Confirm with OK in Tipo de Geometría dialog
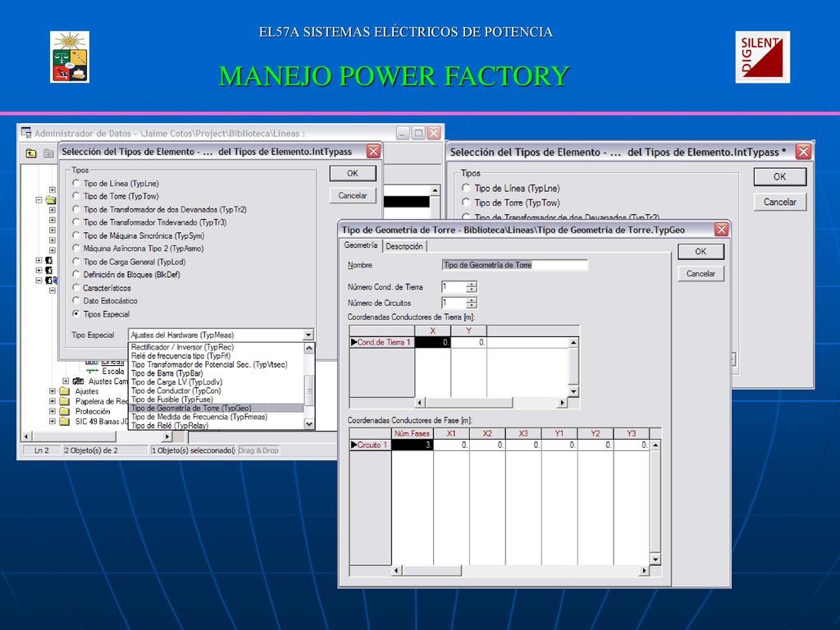Viewport: 840px width, 630px height. coord(701,252)
